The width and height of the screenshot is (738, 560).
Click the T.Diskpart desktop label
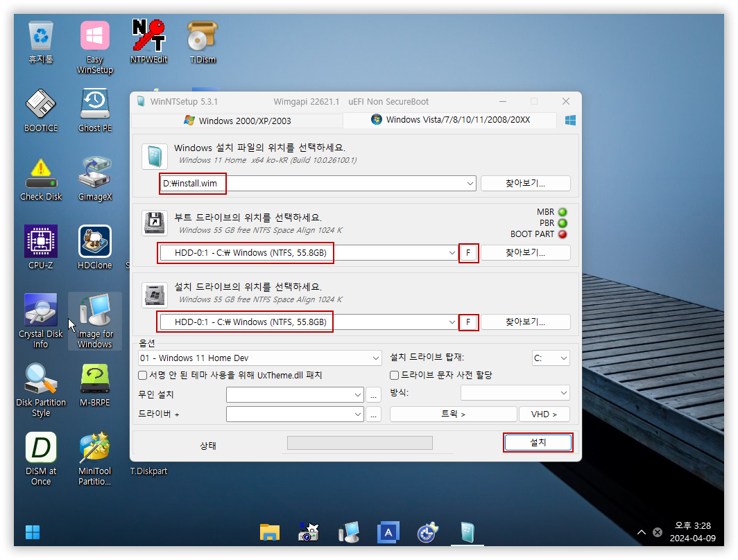click(148, 471)
